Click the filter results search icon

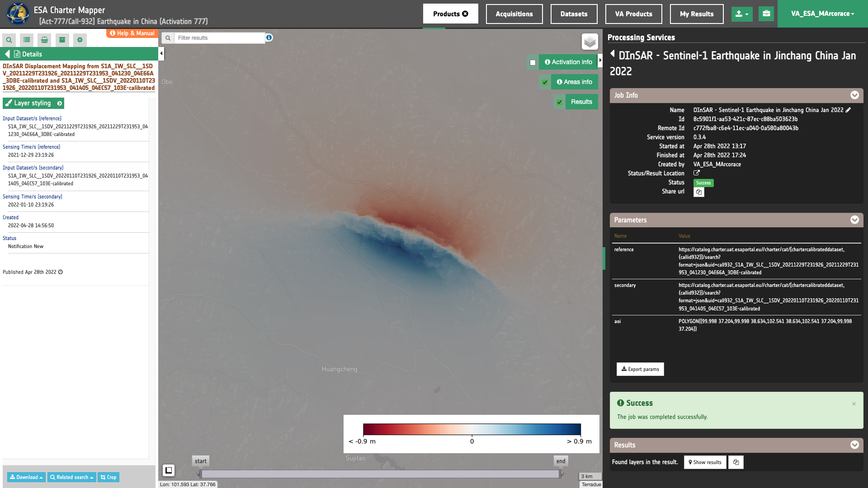(x=168, y=38)
